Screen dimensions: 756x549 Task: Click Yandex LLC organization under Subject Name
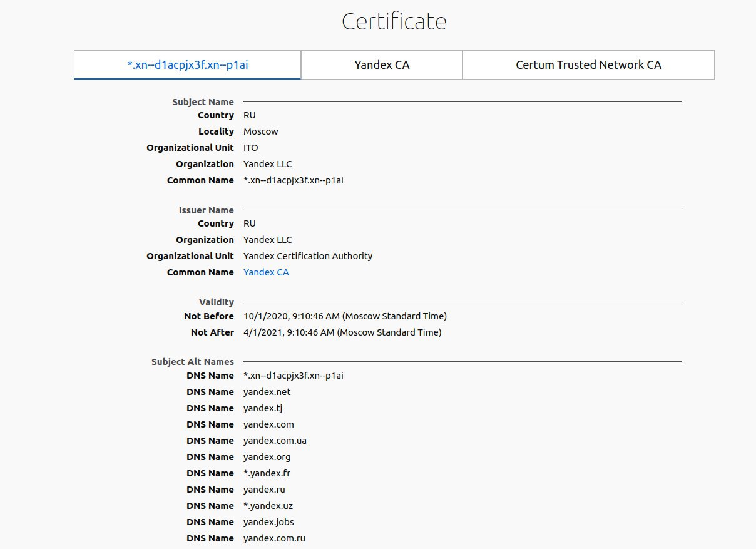[267, 164]
